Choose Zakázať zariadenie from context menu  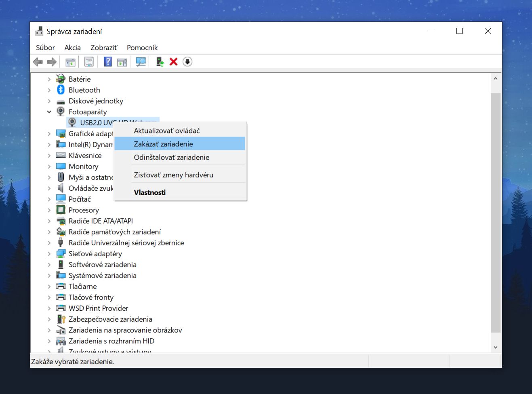[180, 144]
